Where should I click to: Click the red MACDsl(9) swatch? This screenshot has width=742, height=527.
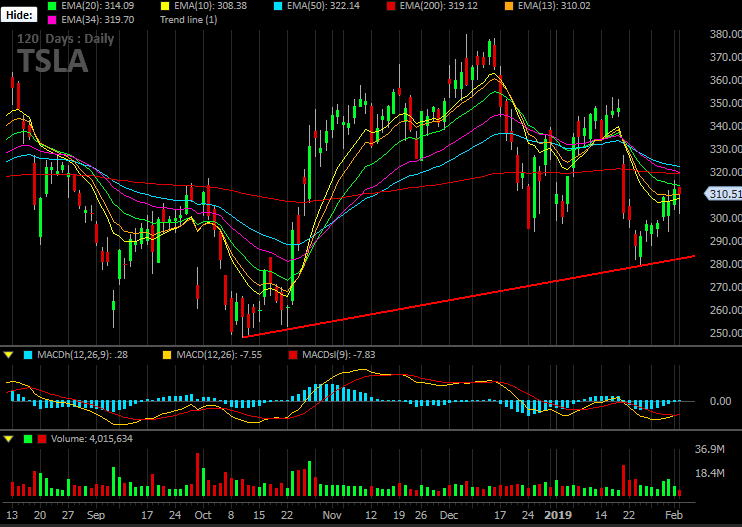pos(293,355)
